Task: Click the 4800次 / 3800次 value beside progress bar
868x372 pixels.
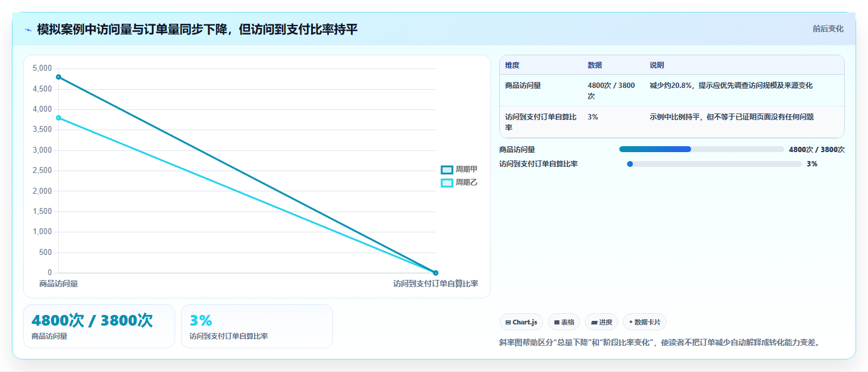Action: 817,150
